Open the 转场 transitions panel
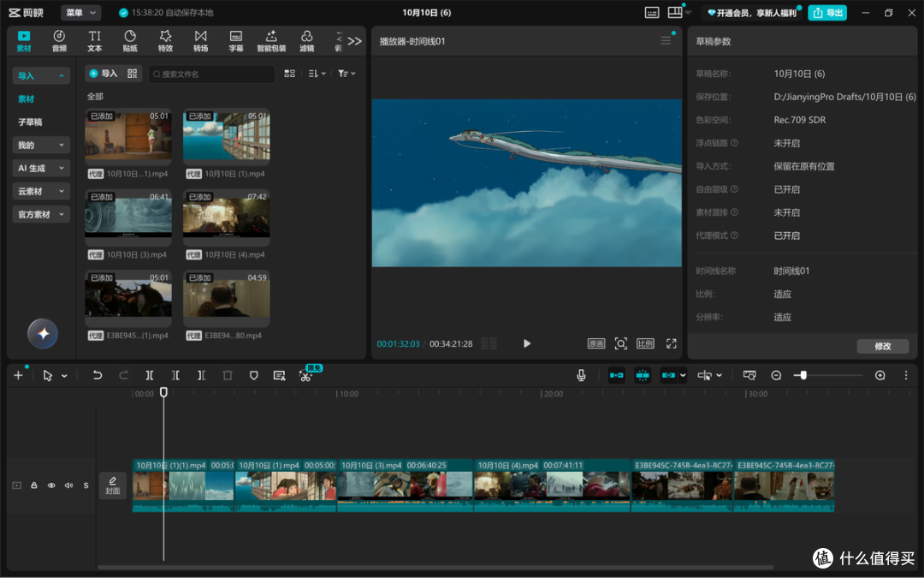 [200, 41]
